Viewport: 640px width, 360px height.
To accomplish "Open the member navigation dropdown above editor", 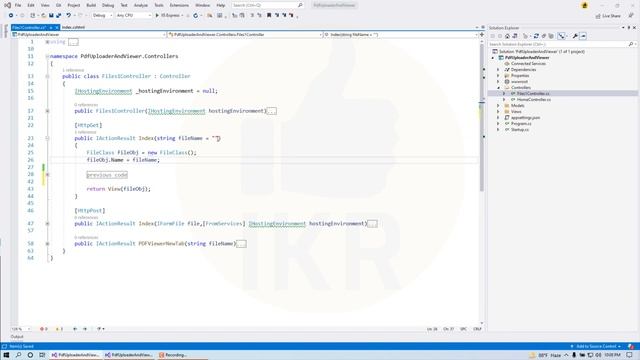I will [400, 35].
